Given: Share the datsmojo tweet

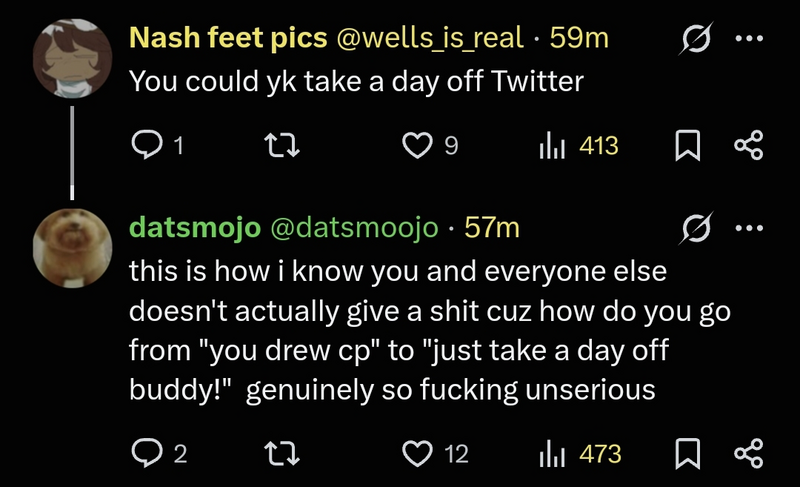Looking at the screenshot, I should [748, 454].
